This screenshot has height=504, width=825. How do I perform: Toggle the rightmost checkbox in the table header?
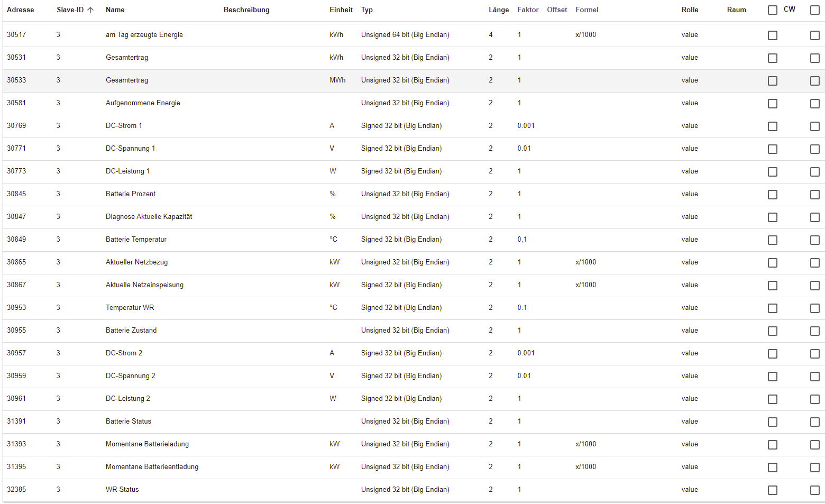point(815,10)
